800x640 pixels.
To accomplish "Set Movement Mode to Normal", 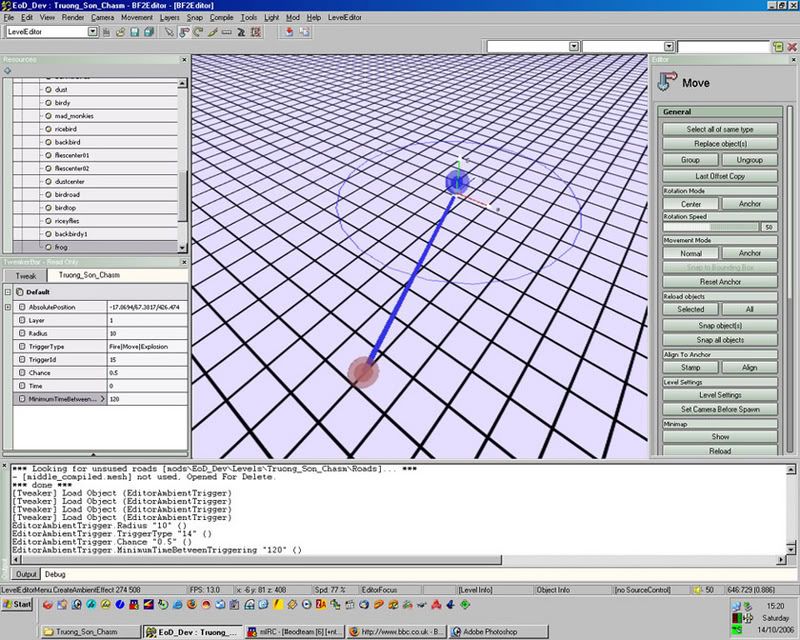I will 691,253.
